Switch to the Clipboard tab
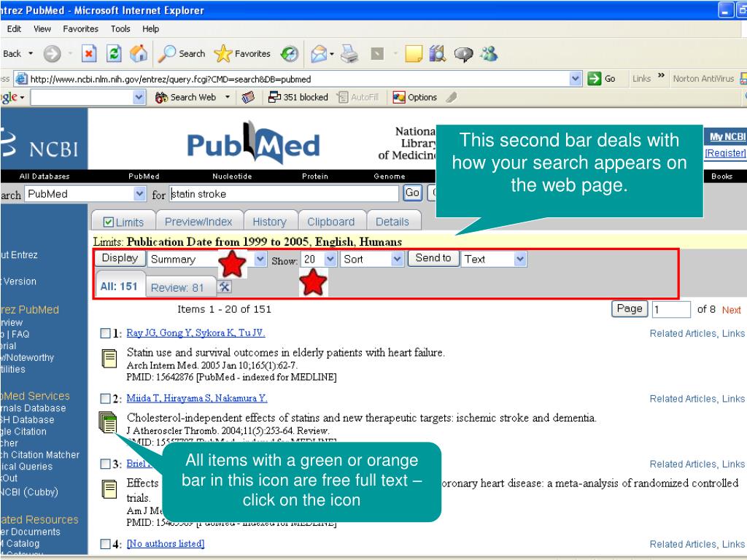 [331, 222]
